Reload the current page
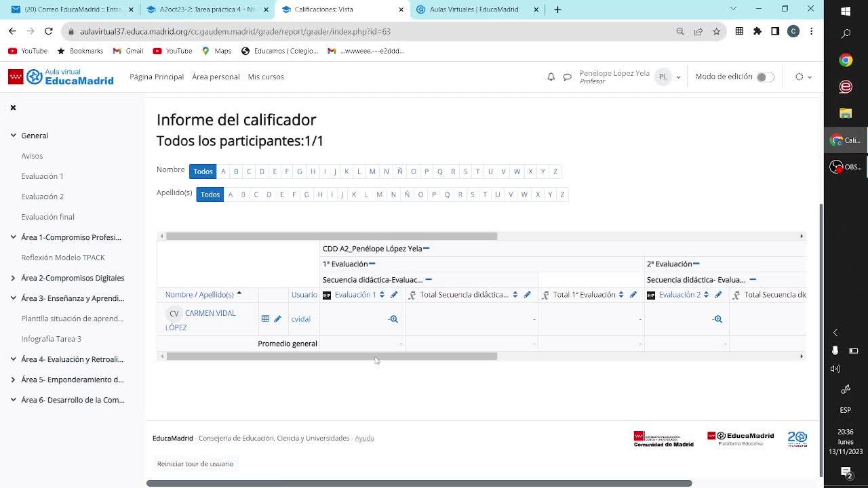 [x=48, y=31]
